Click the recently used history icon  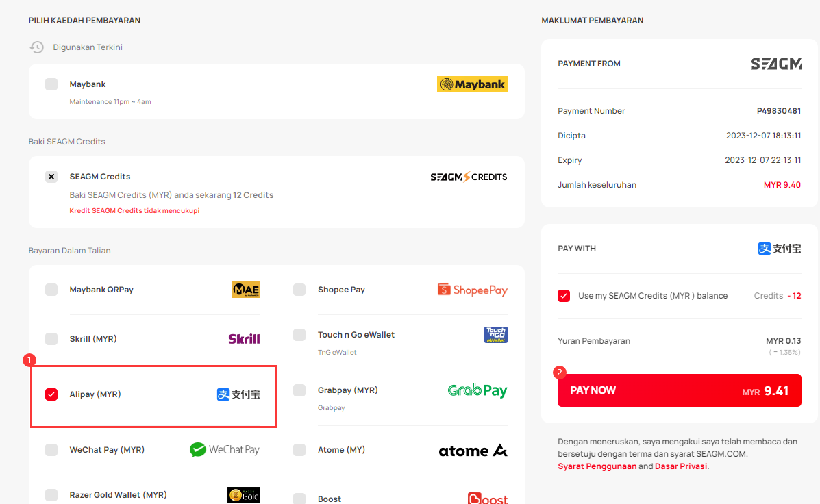point(36,47)
